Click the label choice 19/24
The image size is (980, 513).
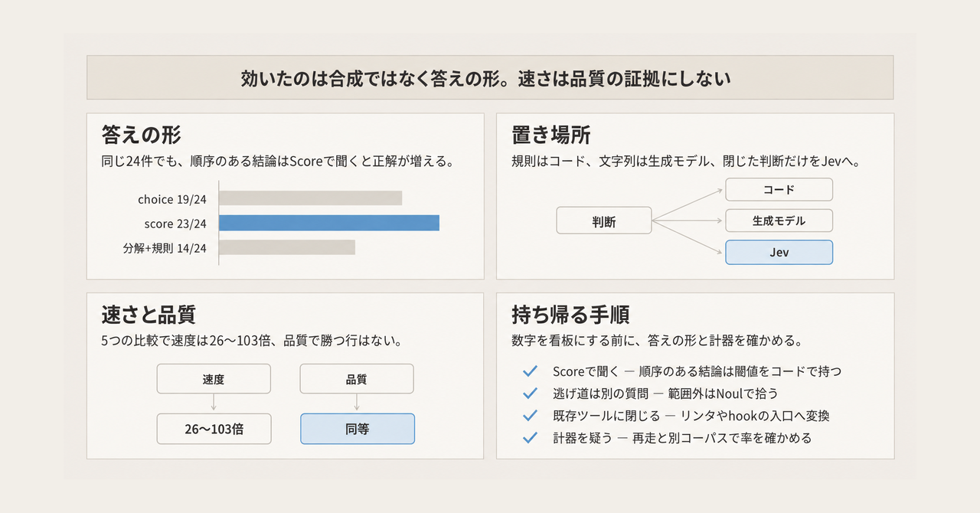click(172, 199)
